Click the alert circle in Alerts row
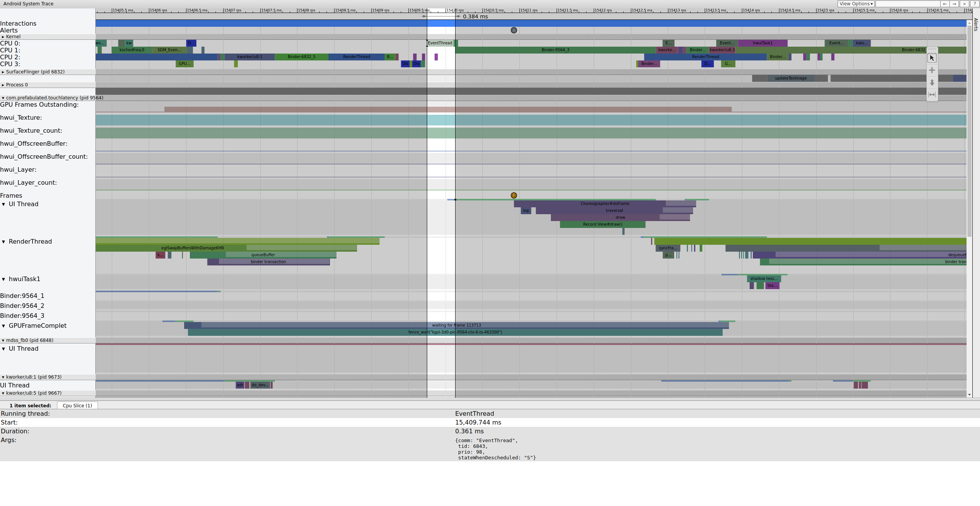The width and height of the screenshot is (980, 506). pyautogui.click(x=514, y=30)
